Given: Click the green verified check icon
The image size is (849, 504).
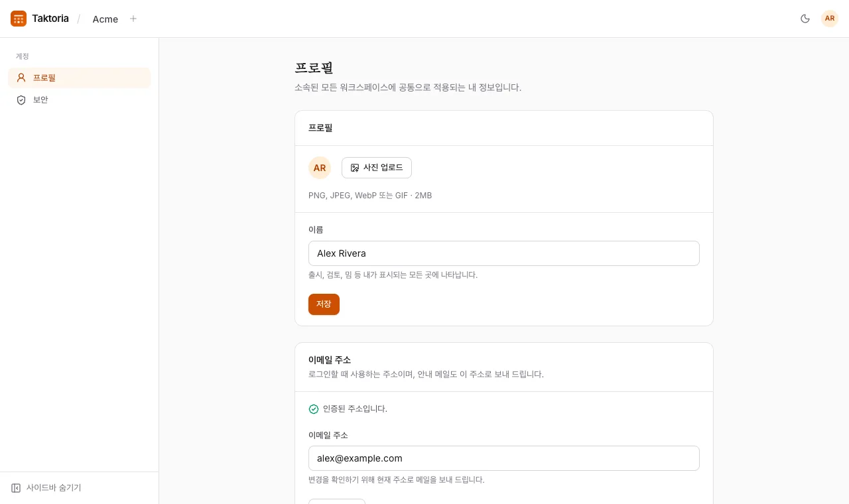Looking at the screenshot, I should coord(314,409).
